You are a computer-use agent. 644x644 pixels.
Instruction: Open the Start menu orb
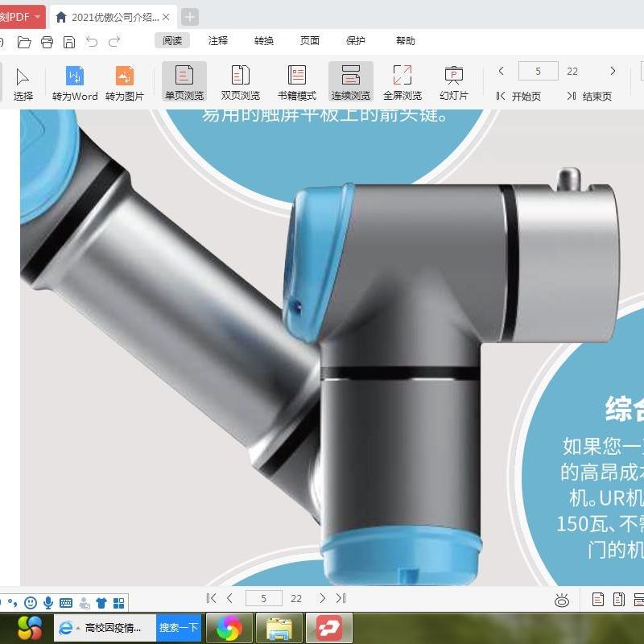pyautogui.click(x=30, y=628)
